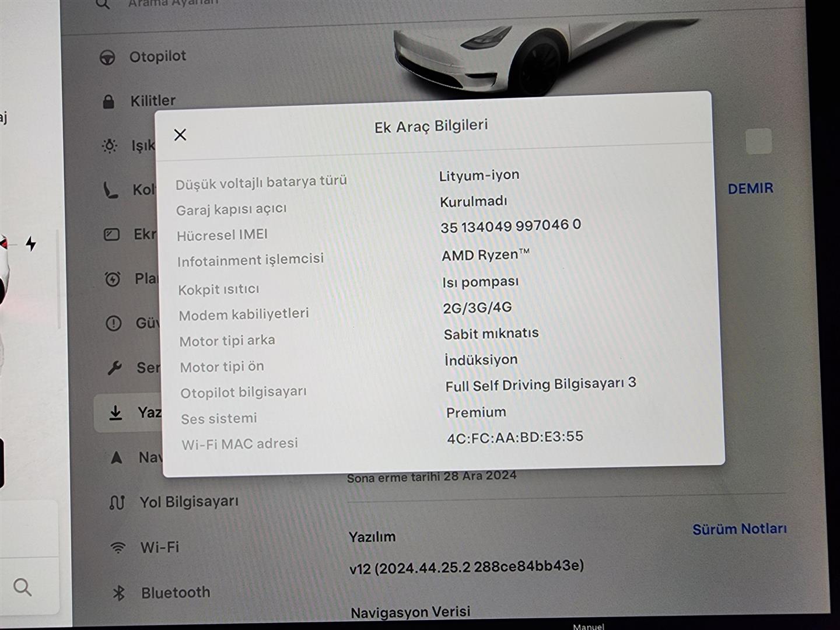Select the Düşük voltajlı batarya türü label

click(261, 182)
